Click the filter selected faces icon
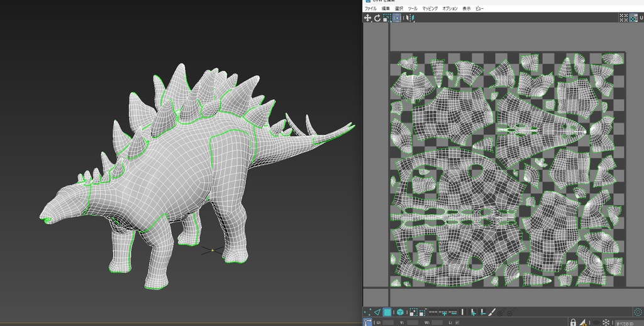This screenshot has width=644, height=326. tap(583, 322)
